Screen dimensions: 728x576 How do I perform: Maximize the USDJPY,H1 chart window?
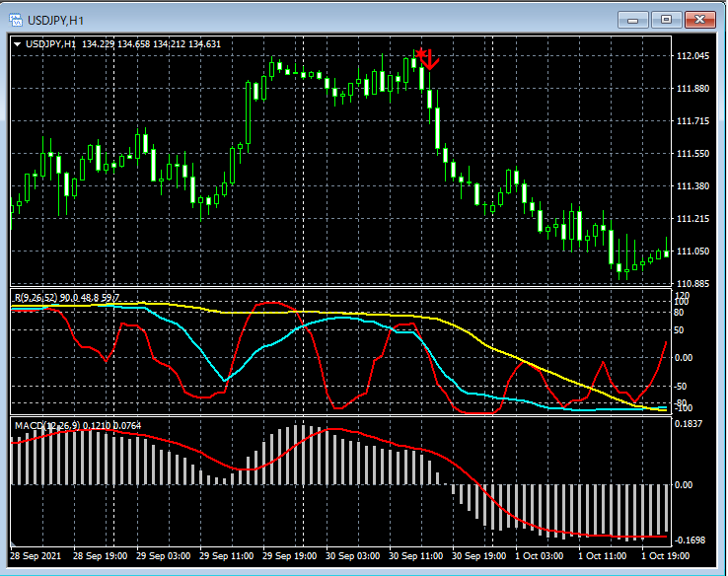[x=666, y=20]
